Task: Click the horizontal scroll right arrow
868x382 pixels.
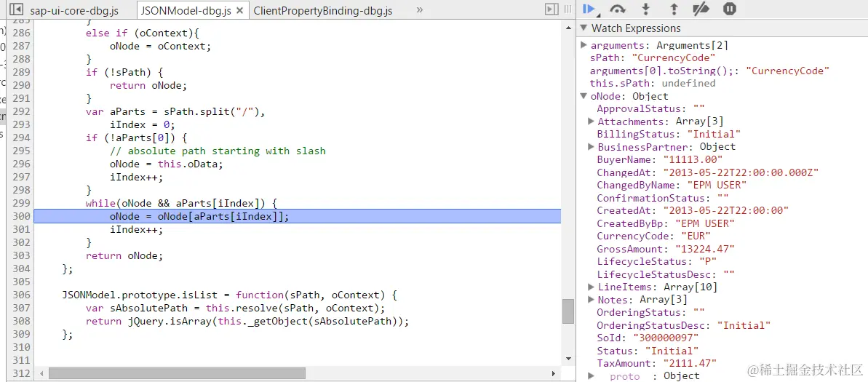Action: pos(554,374)
